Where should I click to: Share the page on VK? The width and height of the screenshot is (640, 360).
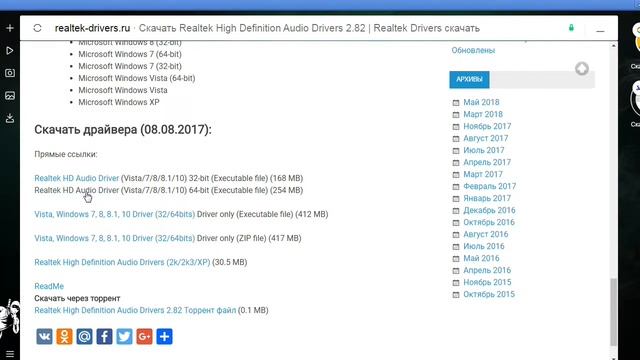coord(44,337)
